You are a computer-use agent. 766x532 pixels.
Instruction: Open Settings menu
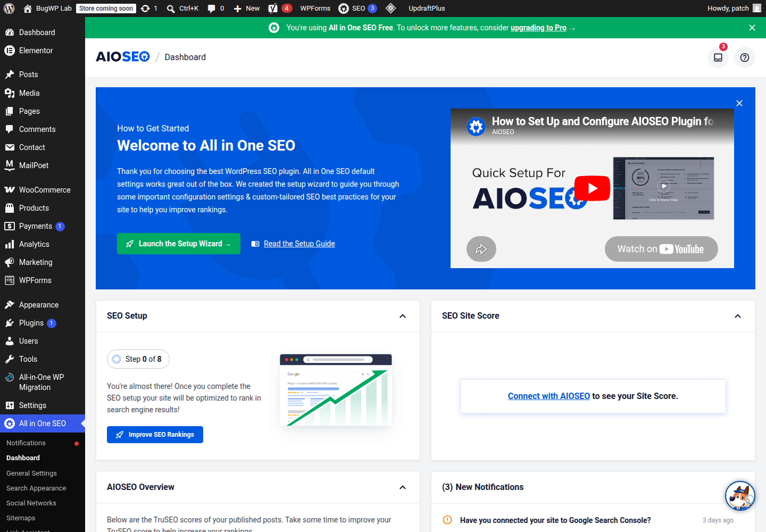(43, 405)
